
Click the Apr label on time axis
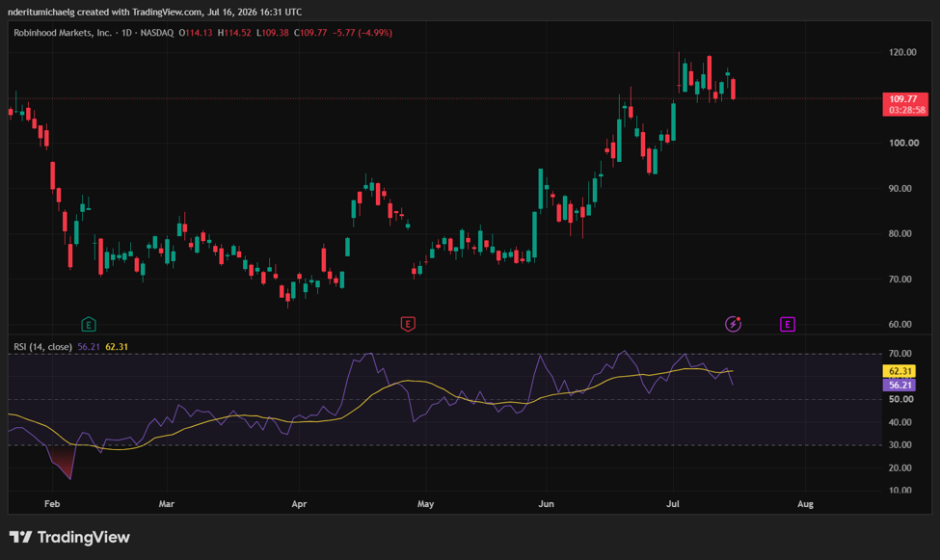click(x=299, y=504)
